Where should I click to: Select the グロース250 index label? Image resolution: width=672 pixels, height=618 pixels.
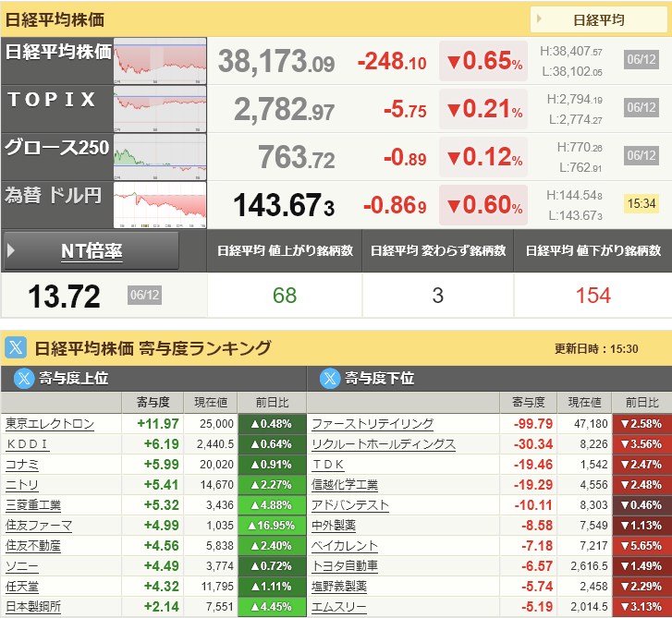[57, 147]
